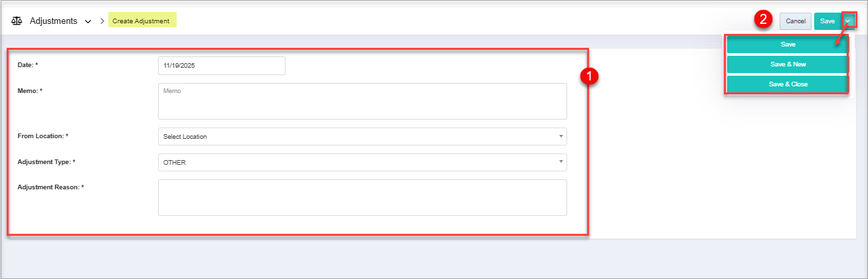Choose Save from the dropdown menu

point(788,45)
